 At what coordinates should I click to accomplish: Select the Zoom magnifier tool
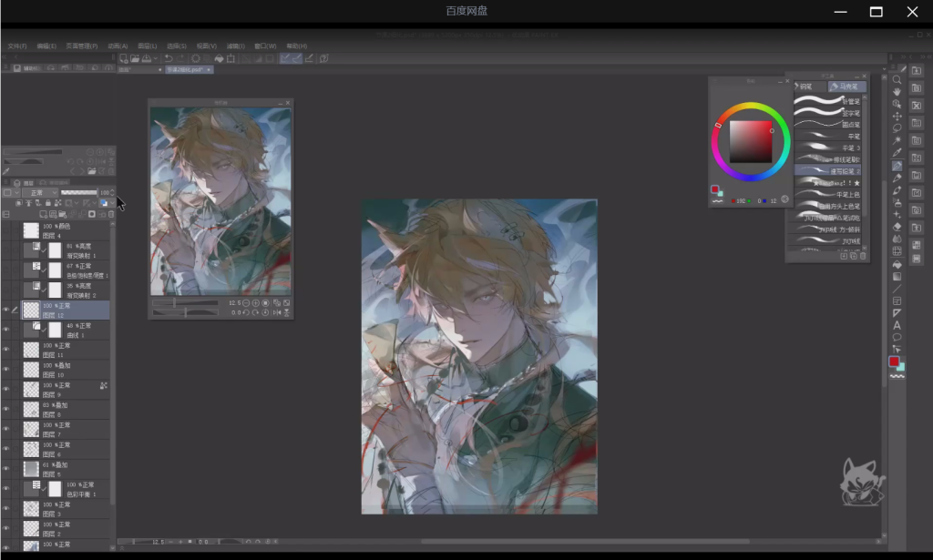point(897,79)
